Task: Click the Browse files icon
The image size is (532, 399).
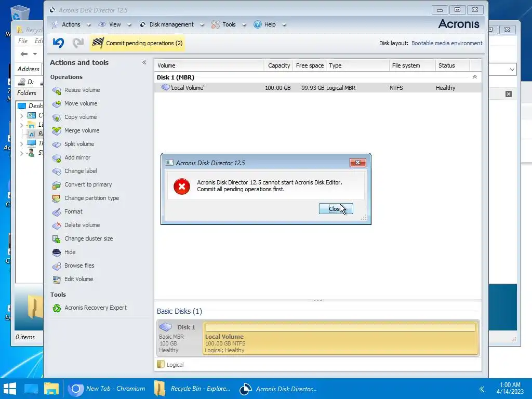Action: pos(56,266)
